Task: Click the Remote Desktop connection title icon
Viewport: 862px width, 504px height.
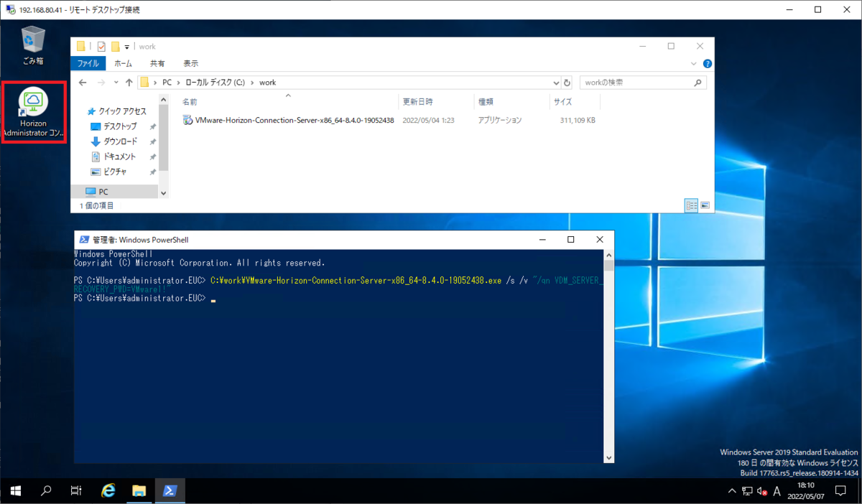Action: pos(10,10)
